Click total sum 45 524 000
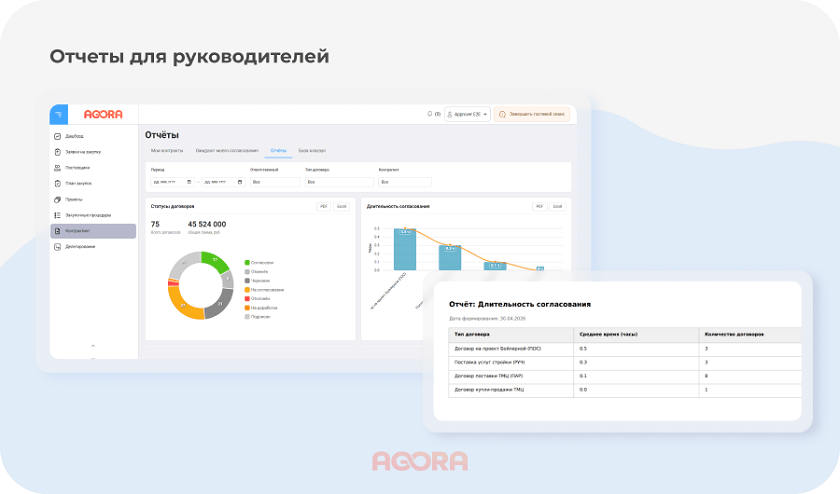Image resolution: width=840 pixels, height=494 pixels. coord(207,224)
